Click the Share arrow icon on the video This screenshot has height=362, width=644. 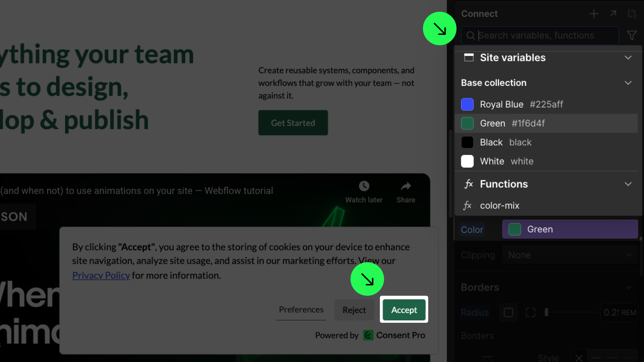coord(406,186)
